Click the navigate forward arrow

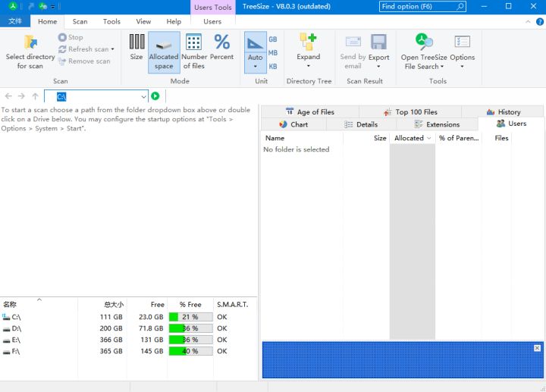21,96
